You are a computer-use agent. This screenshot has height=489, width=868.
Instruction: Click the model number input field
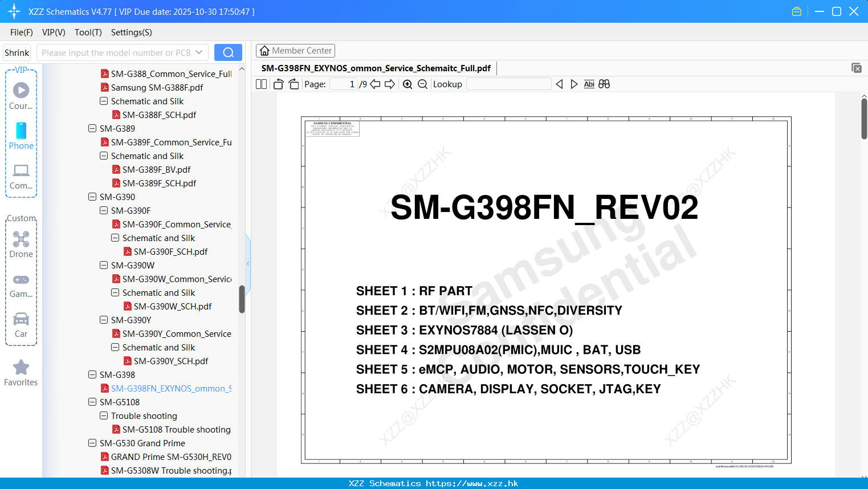116,52
